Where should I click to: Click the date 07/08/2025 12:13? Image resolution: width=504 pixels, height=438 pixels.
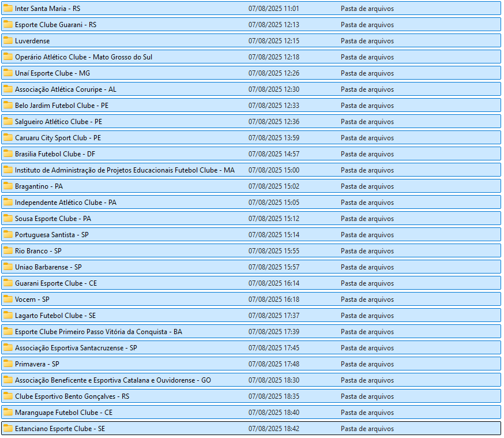pyautogui.click(x=273, y=25)
